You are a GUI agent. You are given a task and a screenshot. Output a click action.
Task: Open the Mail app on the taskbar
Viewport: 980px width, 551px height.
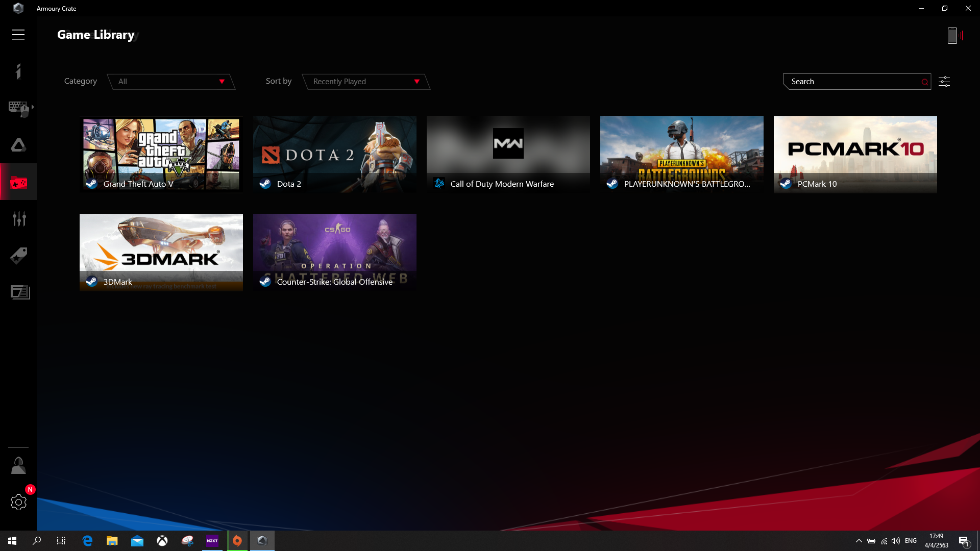pyautogui.click(x=137, y=541)
